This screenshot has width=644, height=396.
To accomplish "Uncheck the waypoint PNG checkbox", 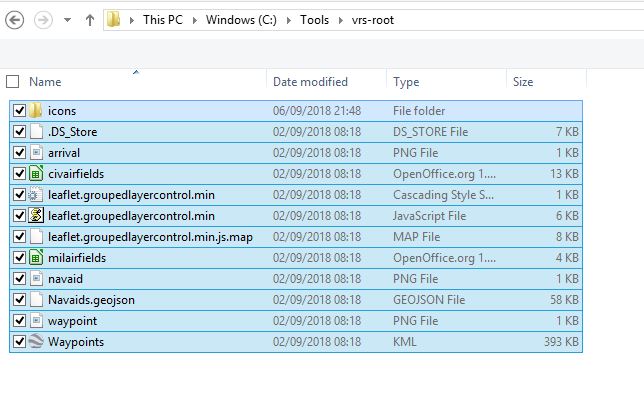I will point(19,320).
